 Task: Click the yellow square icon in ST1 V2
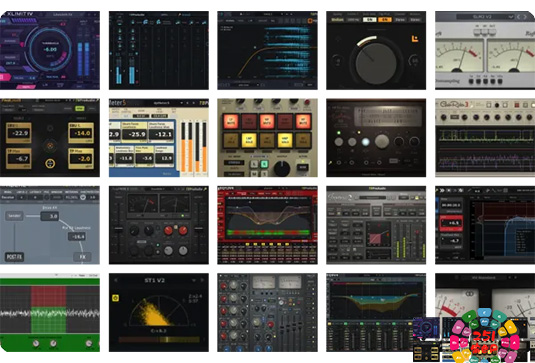[115, 299]
